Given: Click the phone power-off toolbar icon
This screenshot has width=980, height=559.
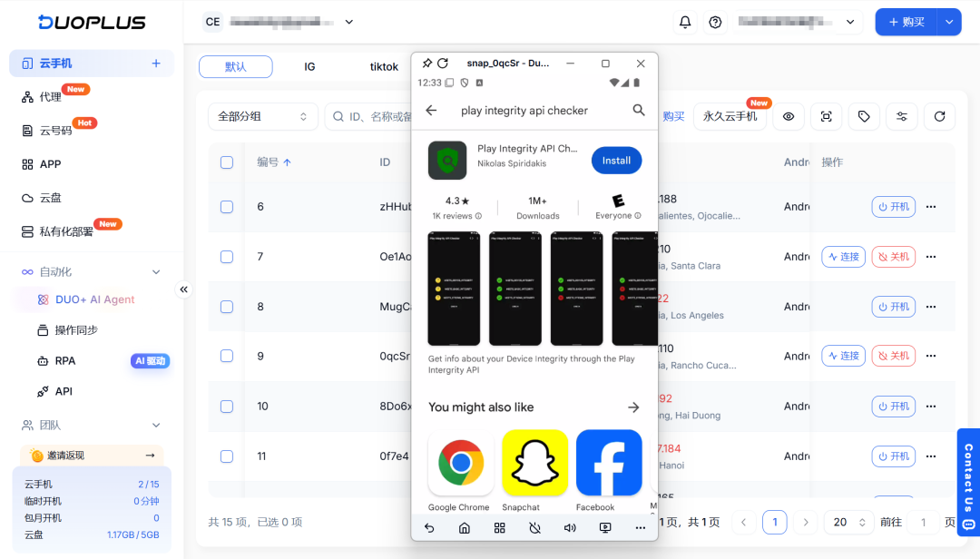Looking at the screenshot, I should click(535, 528).
